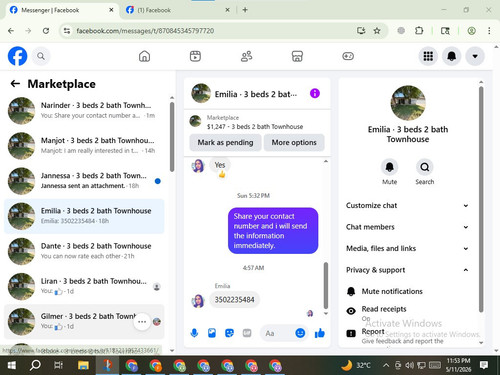
Task: Open Manjot conversation
Action: [84, 146]
